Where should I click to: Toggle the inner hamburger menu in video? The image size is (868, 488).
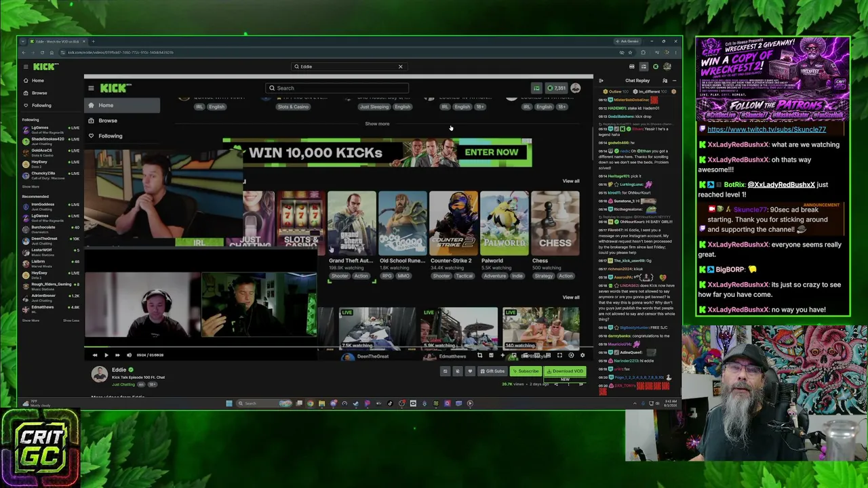91,88
